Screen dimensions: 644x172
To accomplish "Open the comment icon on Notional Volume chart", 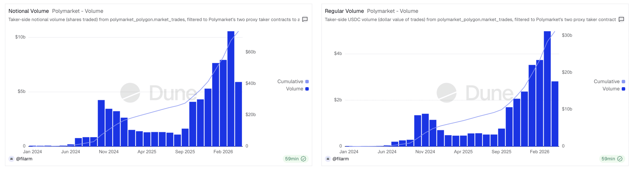I will coord(305,19).
